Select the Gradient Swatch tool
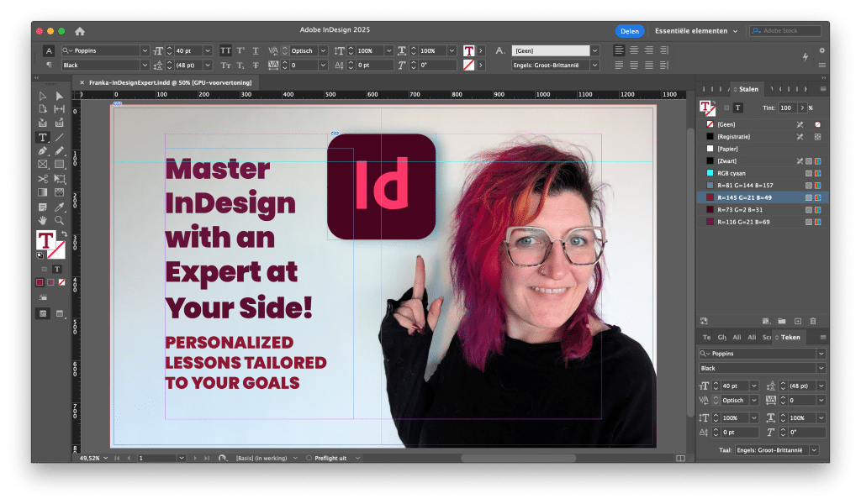 pyautogui.click(x=43, y=192)
